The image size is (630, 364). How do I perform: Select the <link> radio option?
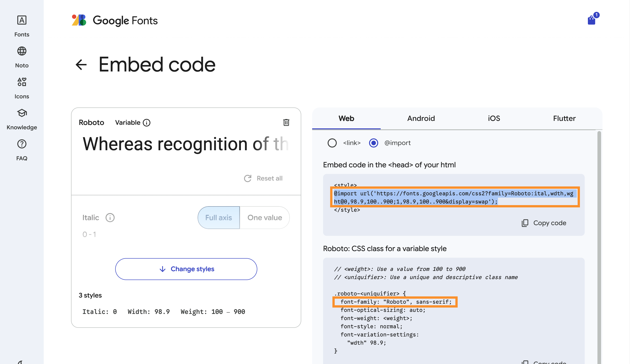coord(332,143)
